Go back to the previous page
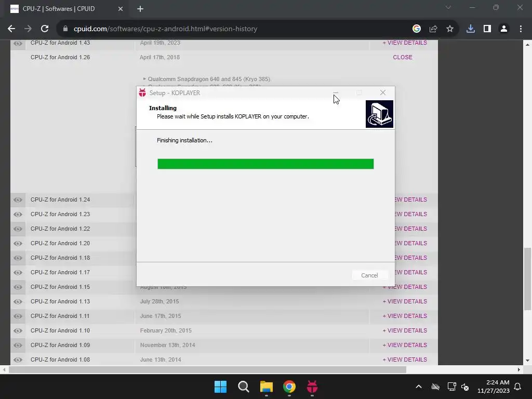 [11, 29]
